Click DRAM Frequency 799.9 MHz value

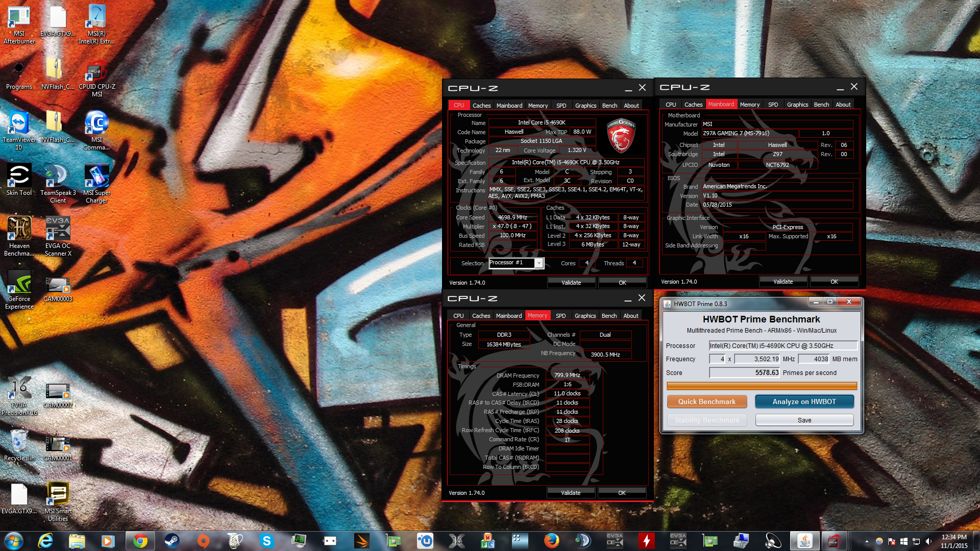tap(567, 375)
